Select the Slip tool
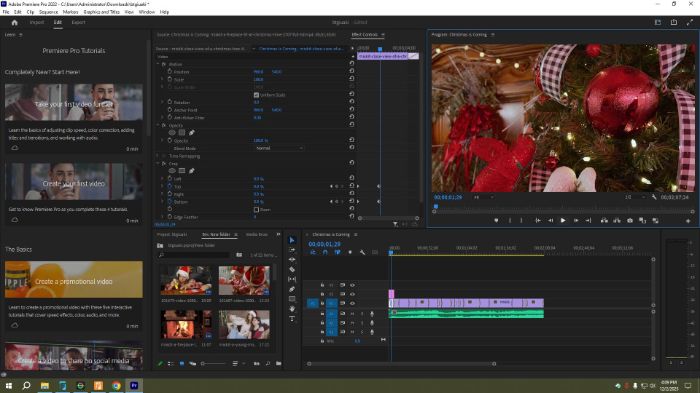 [x=292, y=279]
